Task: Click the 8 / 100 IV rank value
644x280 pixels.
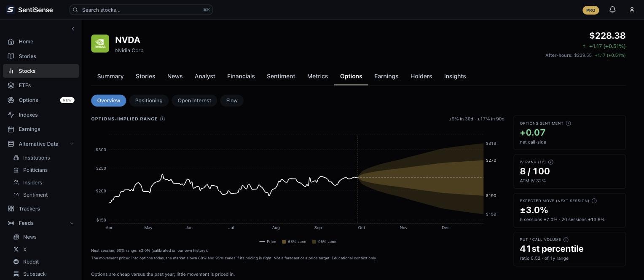Action: coord(535,171)
